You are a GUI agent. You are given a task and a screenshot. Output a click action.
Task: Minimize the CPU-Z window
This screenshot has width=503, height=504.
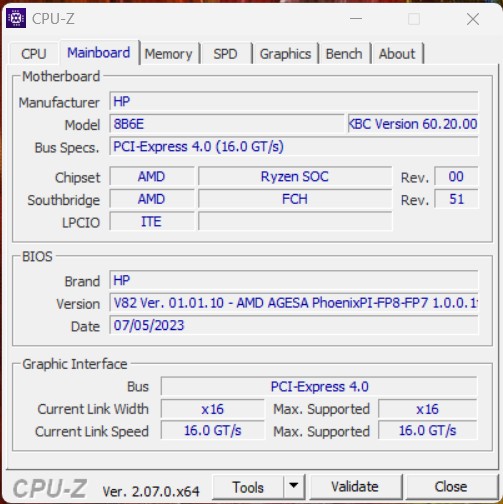tap(356, 19)
